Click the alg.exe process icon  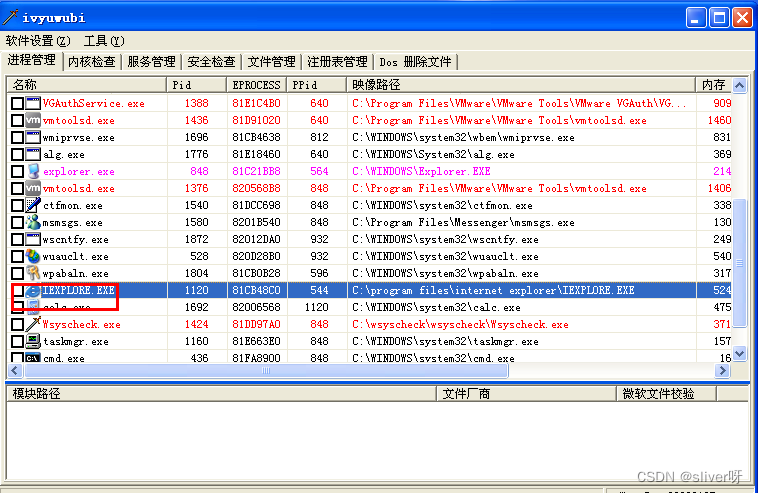33,154
